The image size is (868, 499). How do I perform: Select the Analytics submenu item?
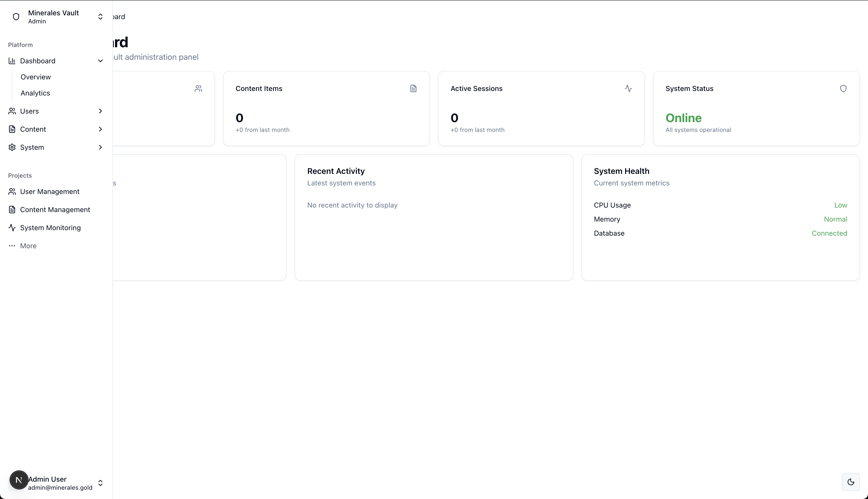(35, 93)
